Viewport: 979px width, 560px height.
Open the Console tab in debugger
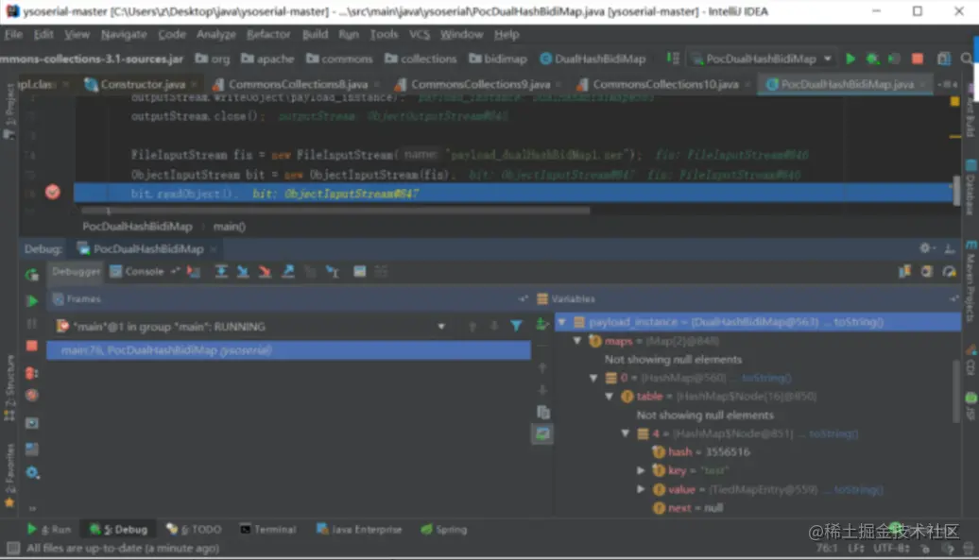click(137, 271)
